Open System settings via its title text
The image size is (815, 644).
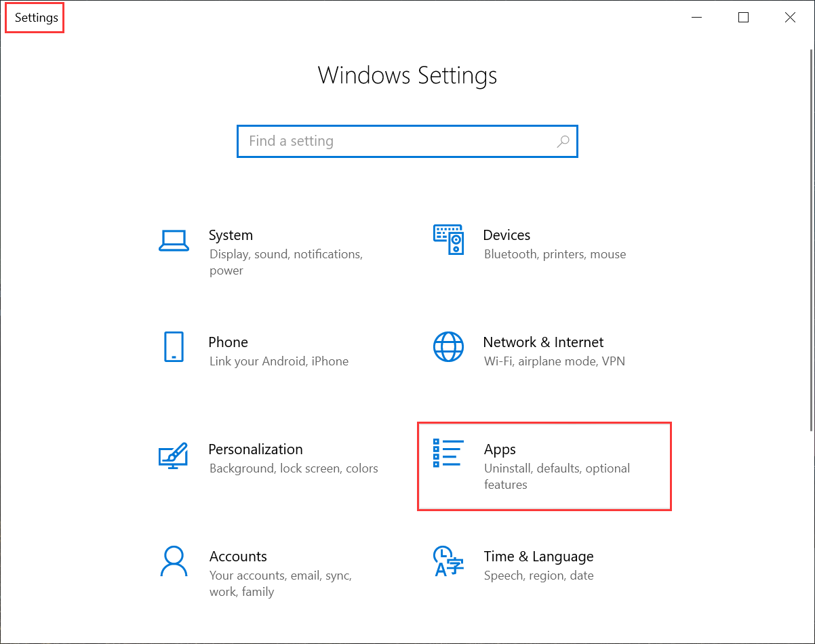[231, 235]
